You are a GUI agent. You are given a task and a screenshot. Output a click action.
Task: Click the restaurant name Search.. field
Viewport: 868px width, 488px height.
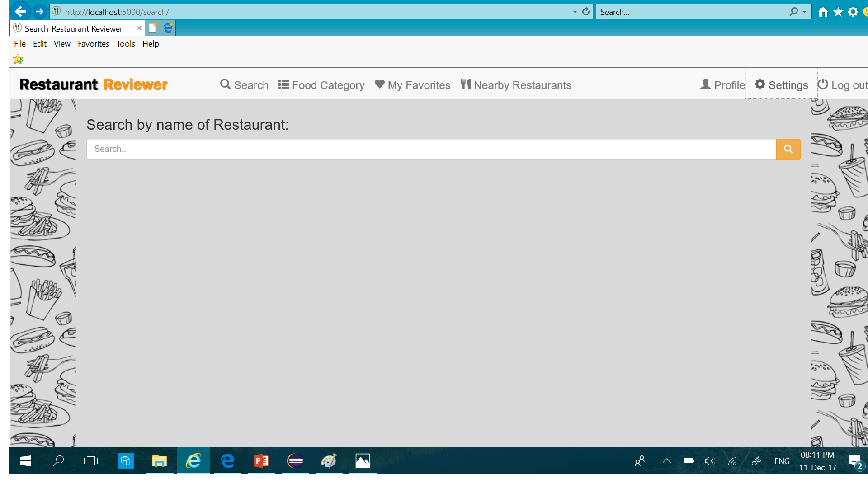(x=431, y=149)
